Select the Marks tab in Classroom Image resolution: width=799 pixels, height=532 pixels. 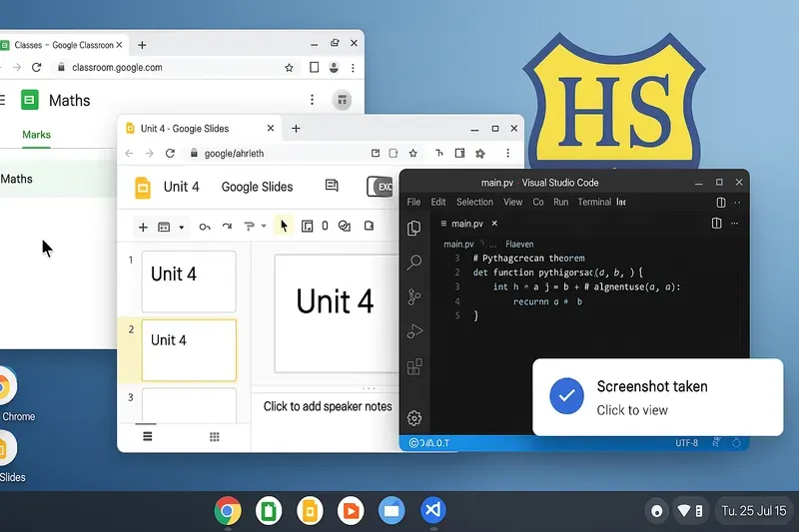[36, 135]
